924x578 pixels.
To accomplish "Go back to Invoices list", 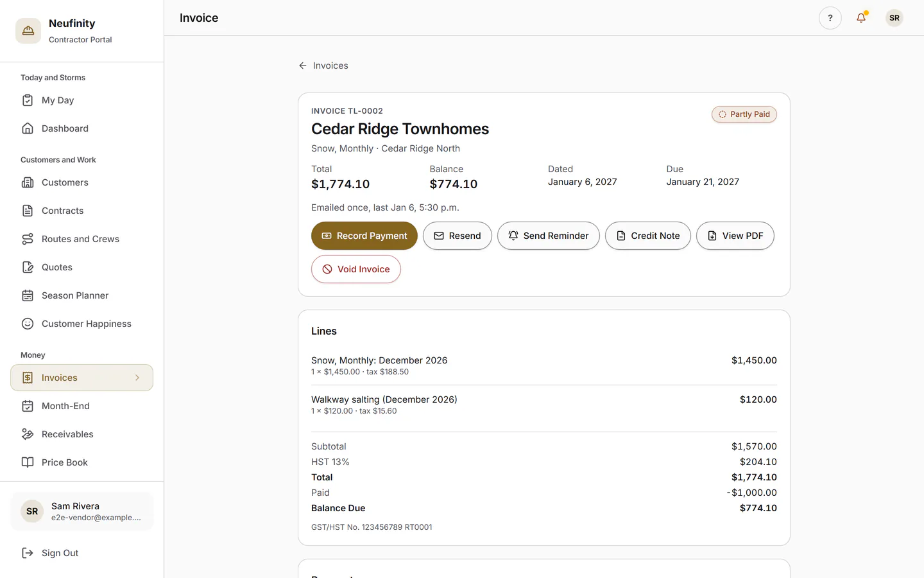I will click(323, 66).
